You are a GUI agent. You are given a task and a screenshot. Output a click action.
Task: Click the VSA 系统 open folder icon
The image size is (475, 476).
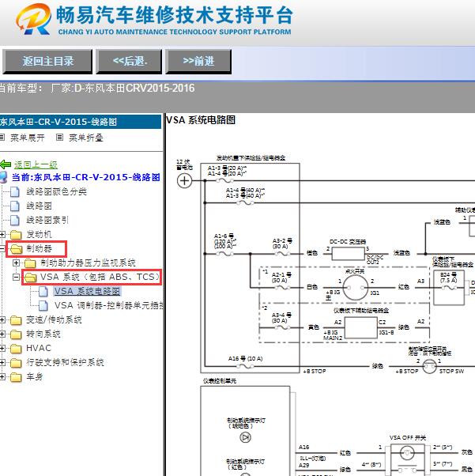point(31,278)
